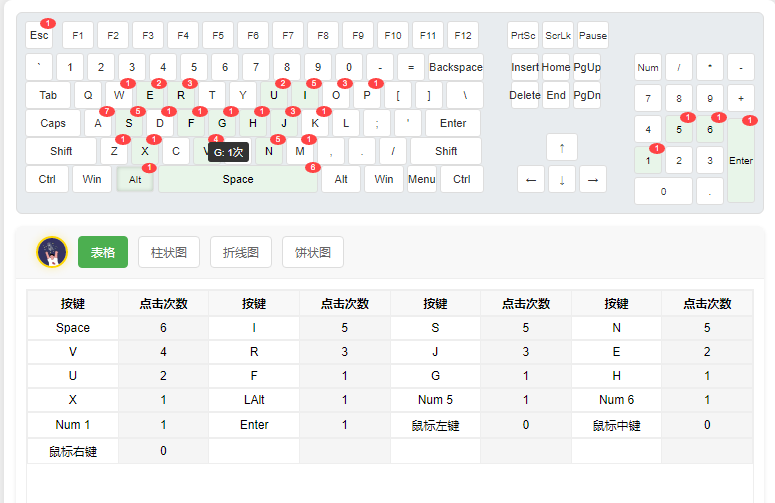Click the Caps key
The width and height of the screenshot is (775, 503).
pyautogui.click(x=53, y=123)
